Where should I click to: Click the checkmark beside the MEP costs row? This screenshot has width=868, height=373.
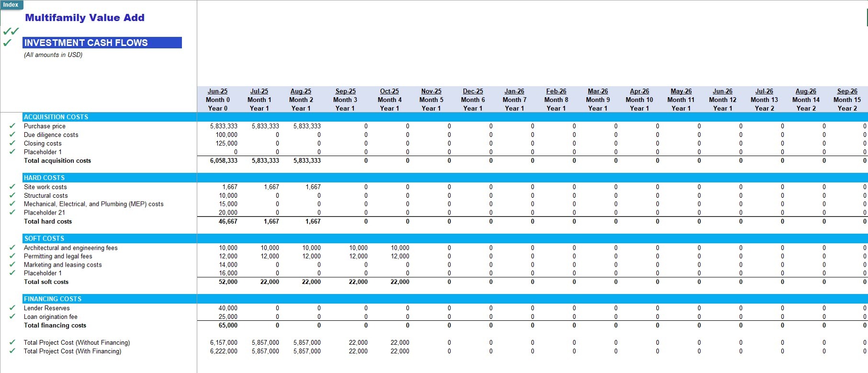pos(12,204)
